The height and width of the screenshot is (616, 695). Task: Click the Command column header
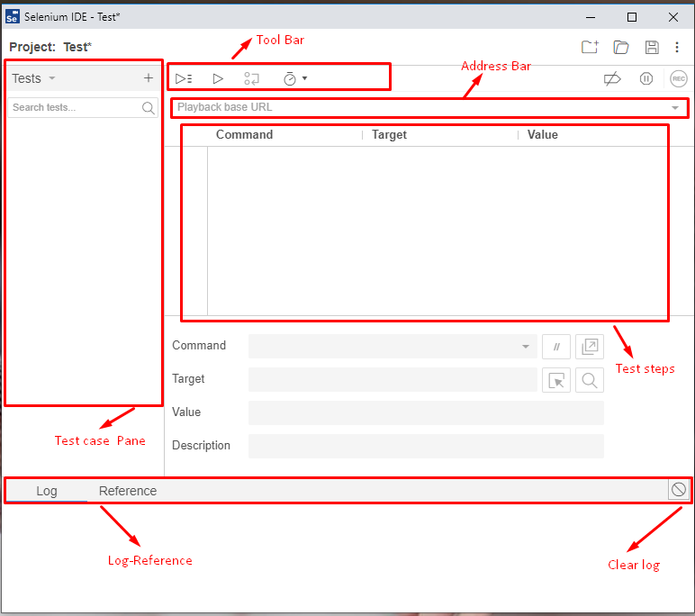tap(244, 135)
